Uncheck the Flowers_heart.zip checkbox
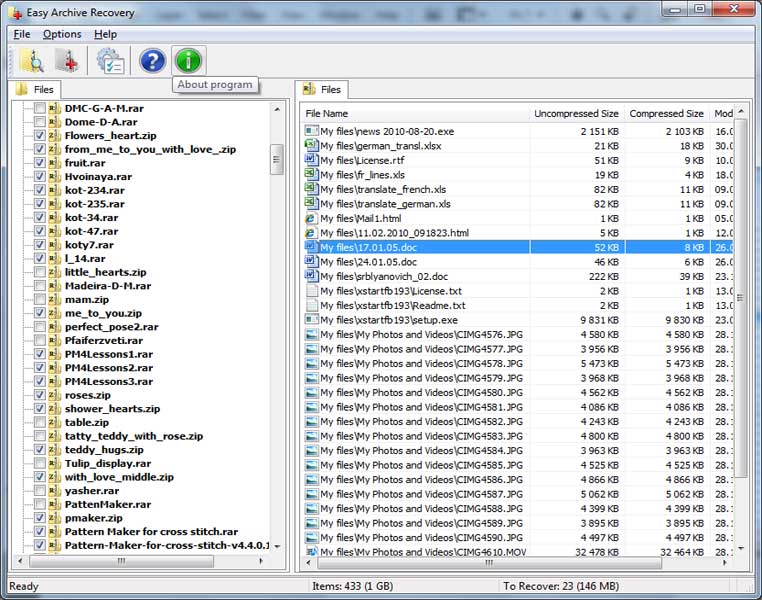This screenshot has height=600, width=762. click(x=39, y=135)
